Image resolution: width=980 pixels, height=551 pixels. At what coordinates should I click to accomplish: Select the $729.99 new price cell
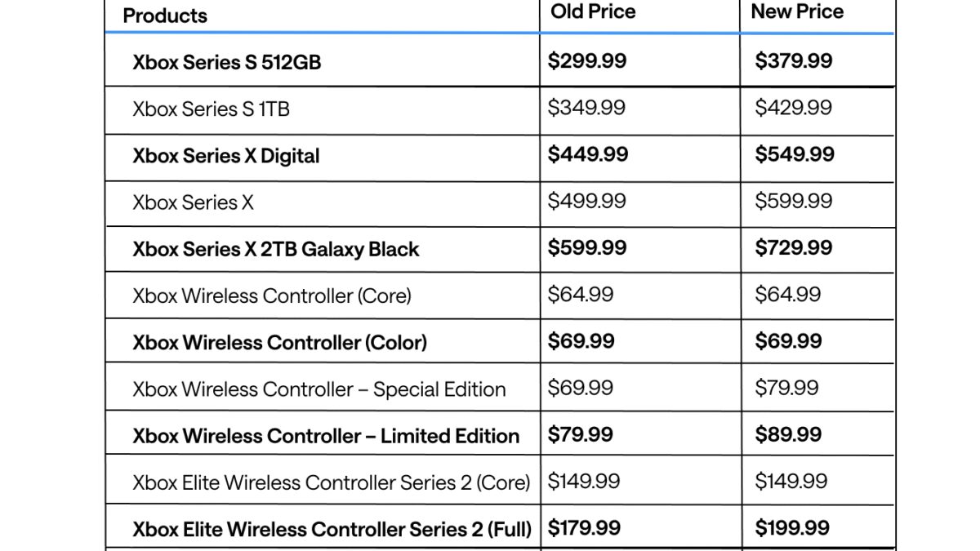[794, 248]
